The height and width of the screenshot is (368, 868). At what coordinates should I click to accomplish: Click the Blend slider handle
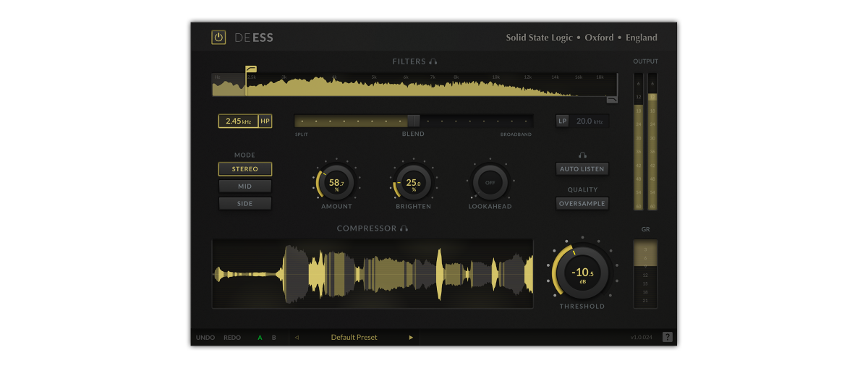pyautogui.click(x=413, y=121)
